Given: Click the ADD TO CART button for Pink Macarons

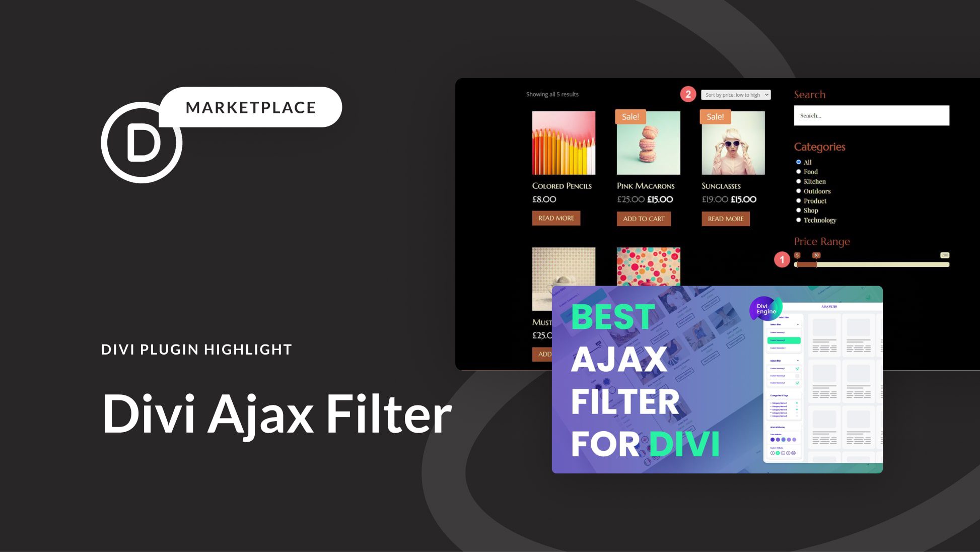Looking at the screenshot, I should coord(644,218).
